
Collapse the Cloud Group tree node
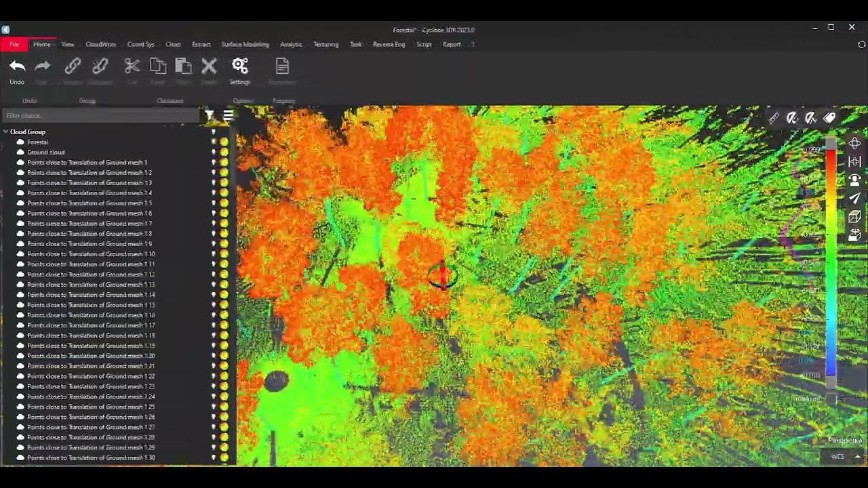click(6, 132)
